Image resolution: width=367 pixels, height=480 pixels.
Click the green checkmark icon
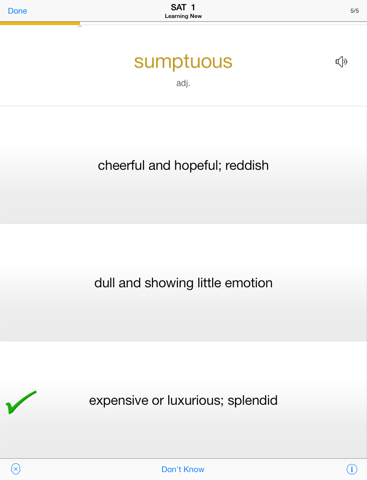[x=21, y=402]
